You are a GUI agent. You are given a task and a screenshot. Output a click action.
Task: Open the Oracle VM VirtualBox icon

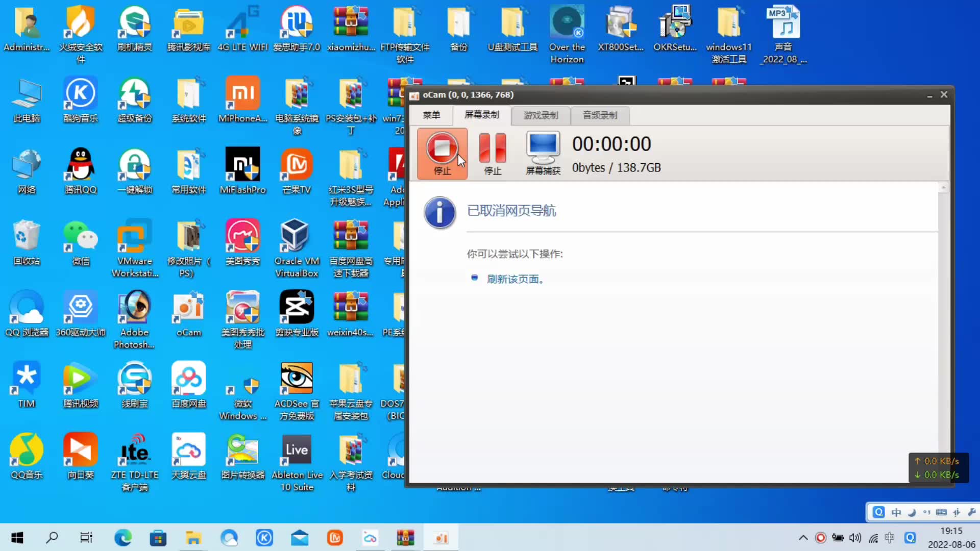pos(296,237)
